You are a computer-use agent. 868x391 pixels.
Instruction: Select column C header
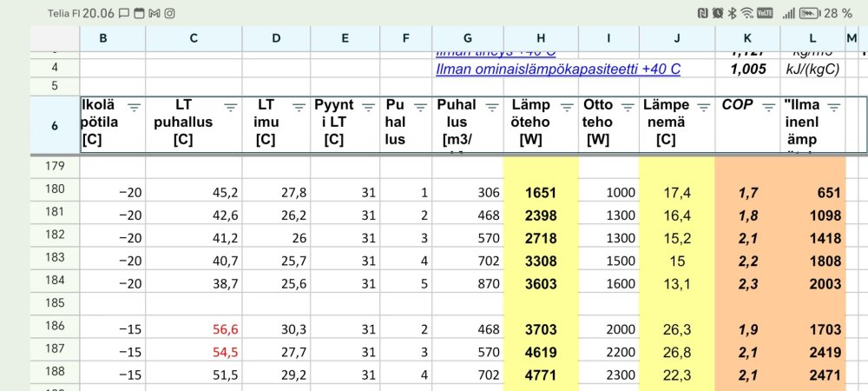point(194,38)
